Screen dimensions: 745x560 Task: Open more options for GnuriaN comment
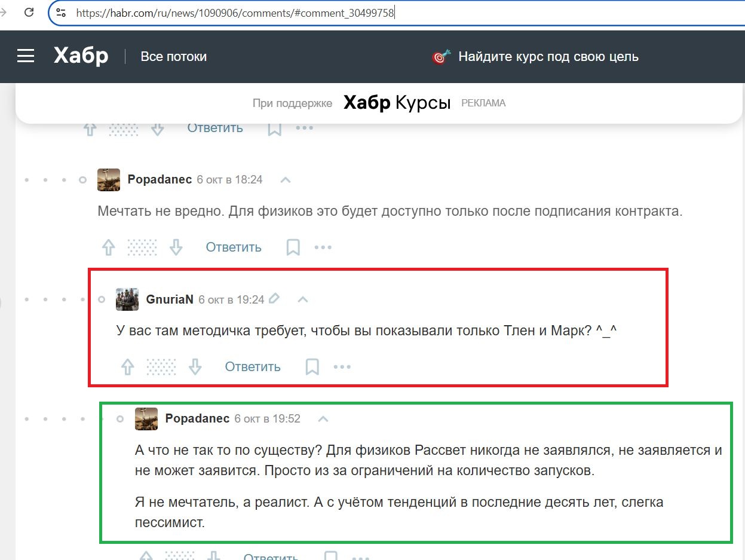tap(342, 367)
